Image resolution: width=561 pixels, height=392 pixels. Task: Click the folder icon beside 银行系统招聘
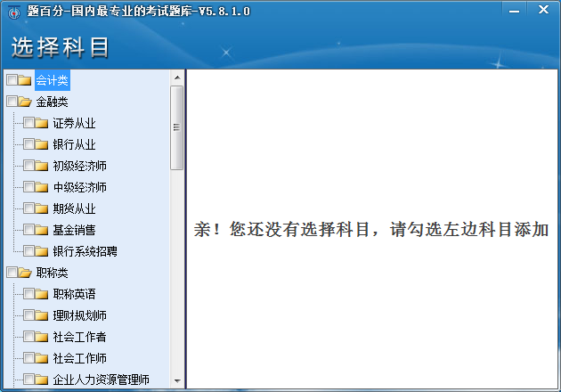[x=42, y=251]
